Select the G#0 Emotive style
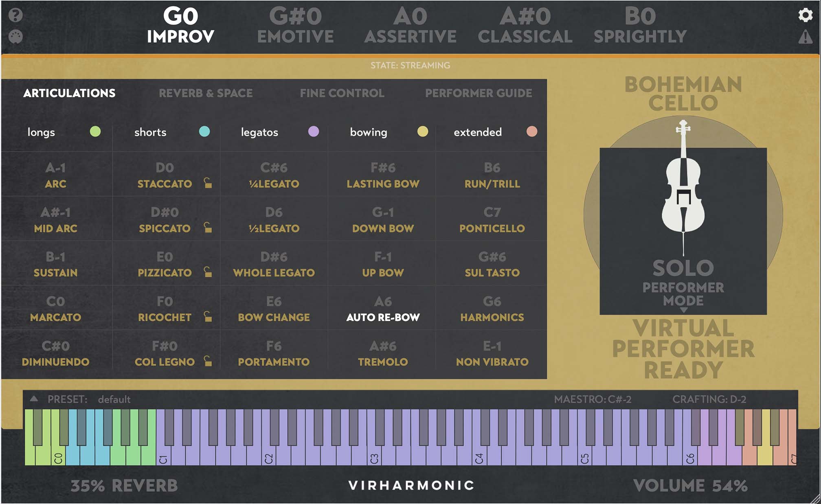The height and width of the screenshot is (504, 821). (x=295, y=26)
